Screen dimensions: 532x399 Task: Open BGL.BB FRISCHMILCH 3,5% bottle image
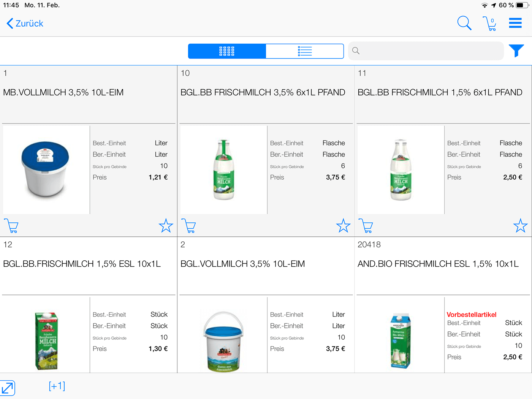point(224,170)
